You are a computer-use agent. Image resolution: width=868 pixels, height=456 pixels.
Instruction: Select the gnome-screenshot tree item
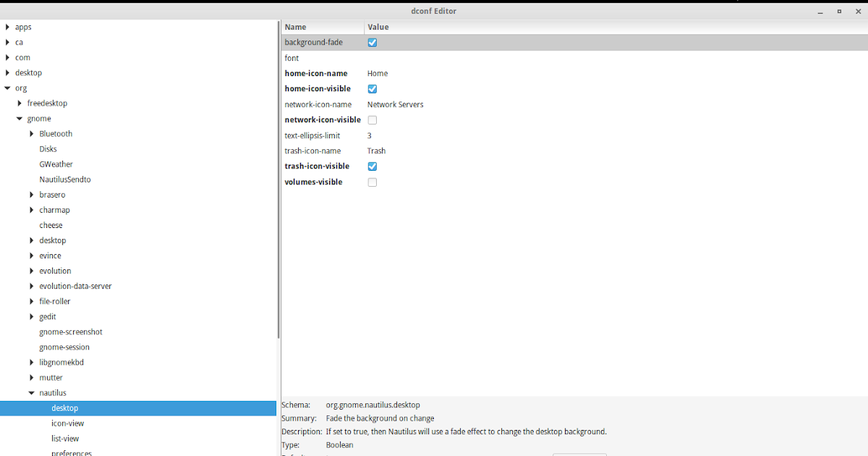(x=71, y=332)
